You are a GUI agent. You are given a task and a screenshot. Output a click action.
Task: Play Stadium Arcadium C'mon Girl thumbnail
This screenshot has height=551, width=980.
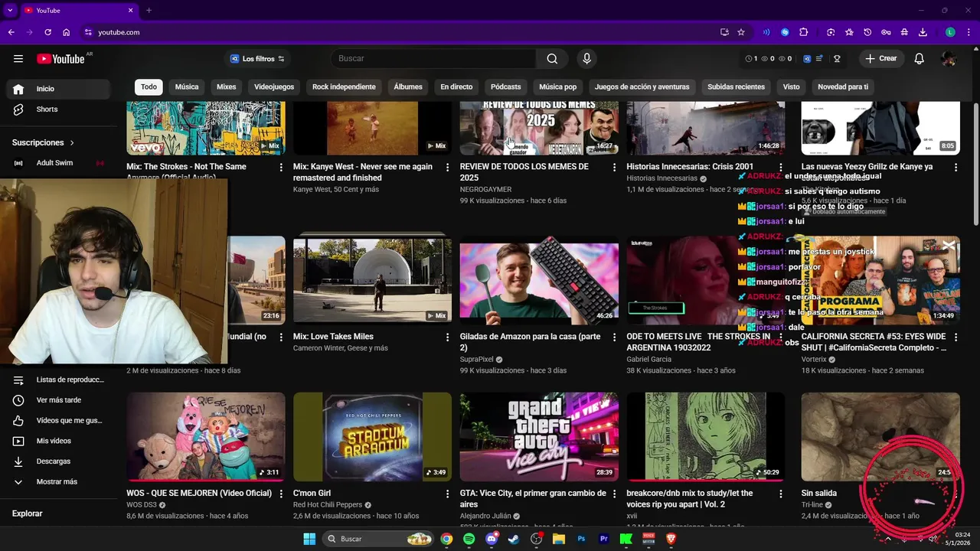click(x=372, y=437)
